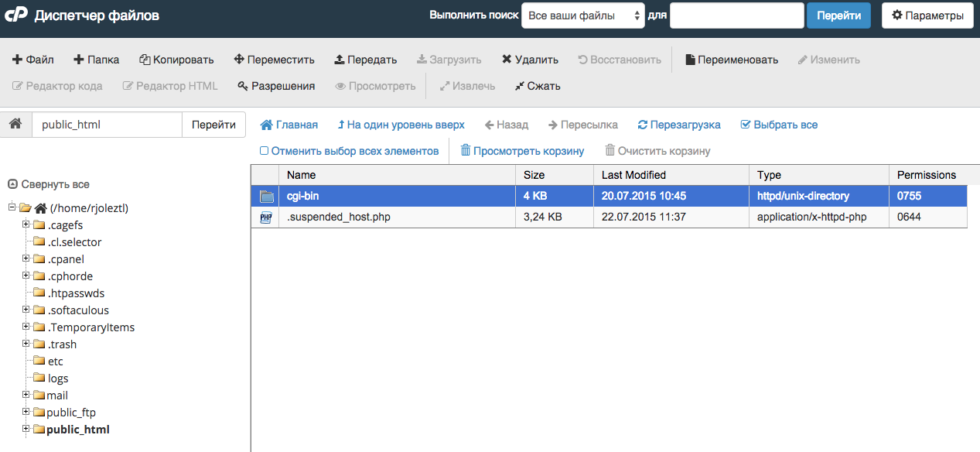
Task: Select bold public_html tree item
Action: (78, 430)
